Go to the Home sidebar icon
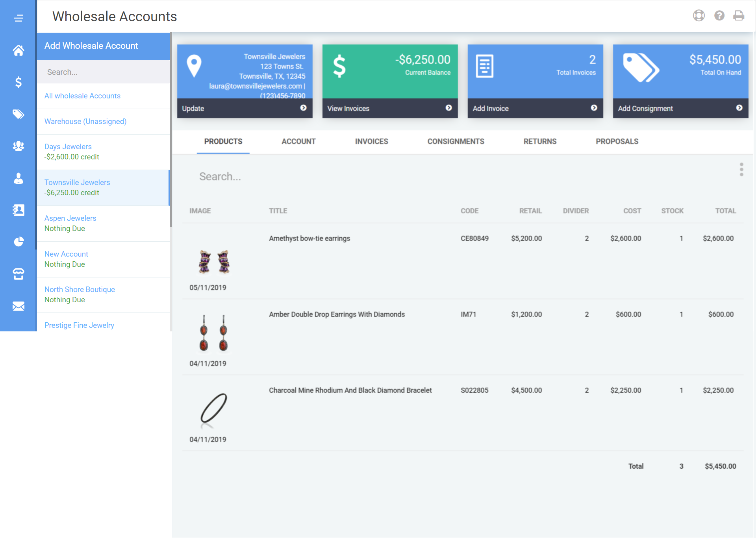Viewport: 756px width, 538px height. point(18,50)
